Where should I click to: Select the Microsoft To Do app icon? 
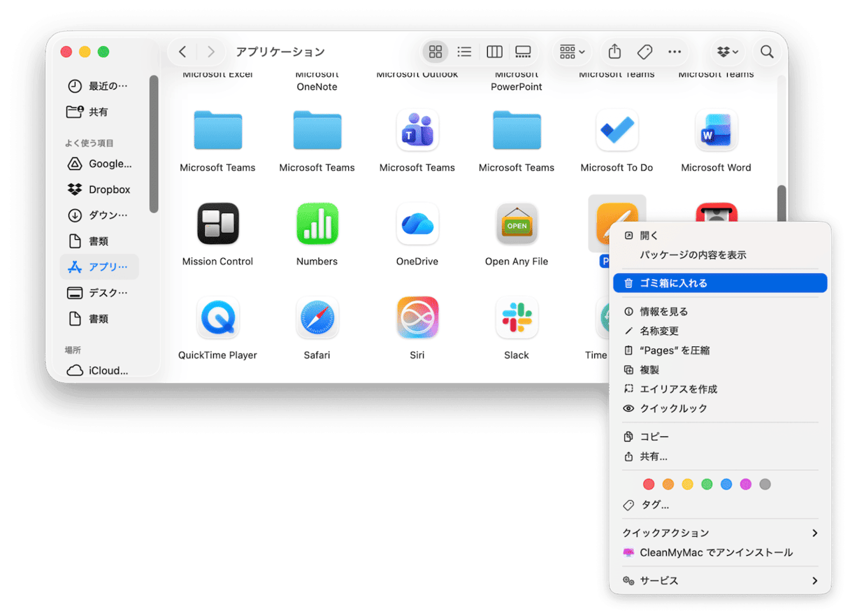617,130
